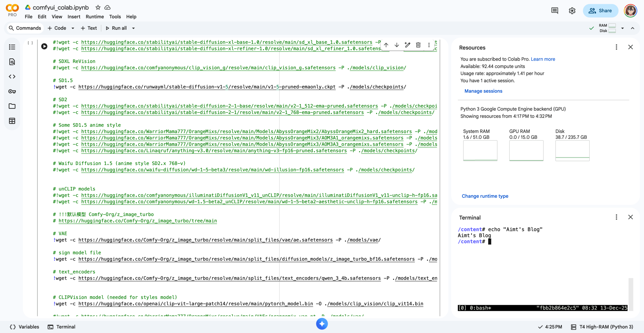Collapse the header with the chevron toggle
The width and height of the screenshot is (644, 333).
[632, 28]
